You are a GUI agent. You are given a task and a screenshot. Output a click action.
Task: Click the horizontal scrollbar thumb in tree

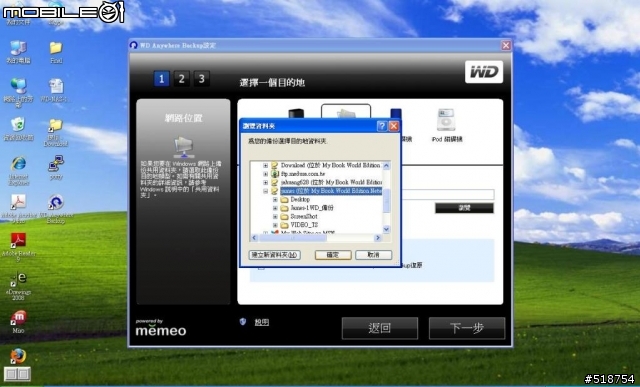[293, 238]
